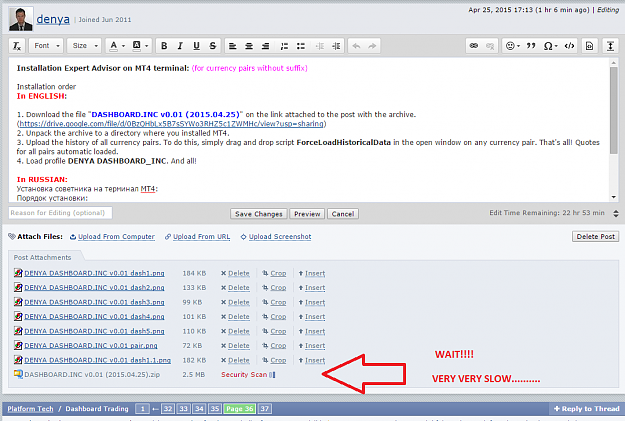Open the Size dropdown

(x=84, y=46)
